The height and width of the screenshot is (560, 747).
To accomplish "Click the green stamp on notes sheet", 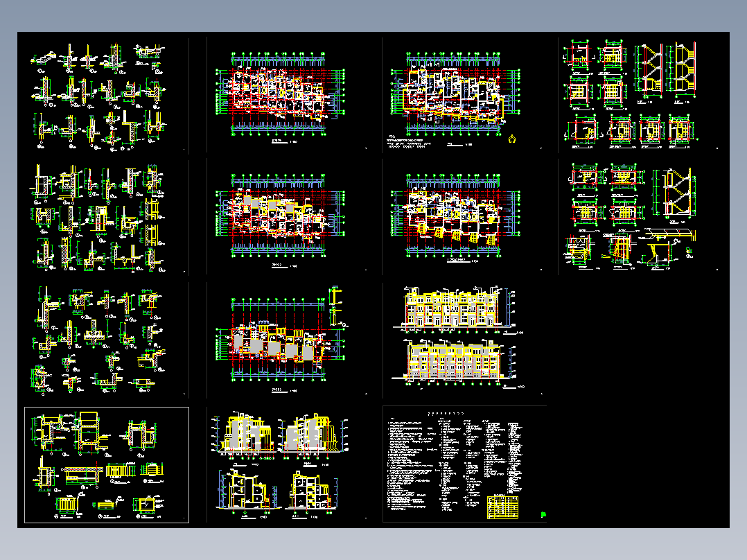I will click(x=543, y=515).
